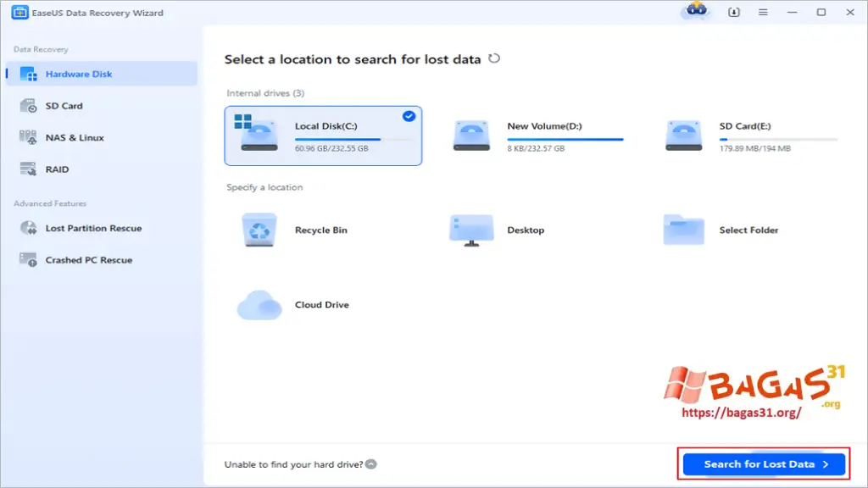Select New Volume D: drive
The height and width of the screenshot is (488, 868).
pyautogui.click(x=542, y=136)
